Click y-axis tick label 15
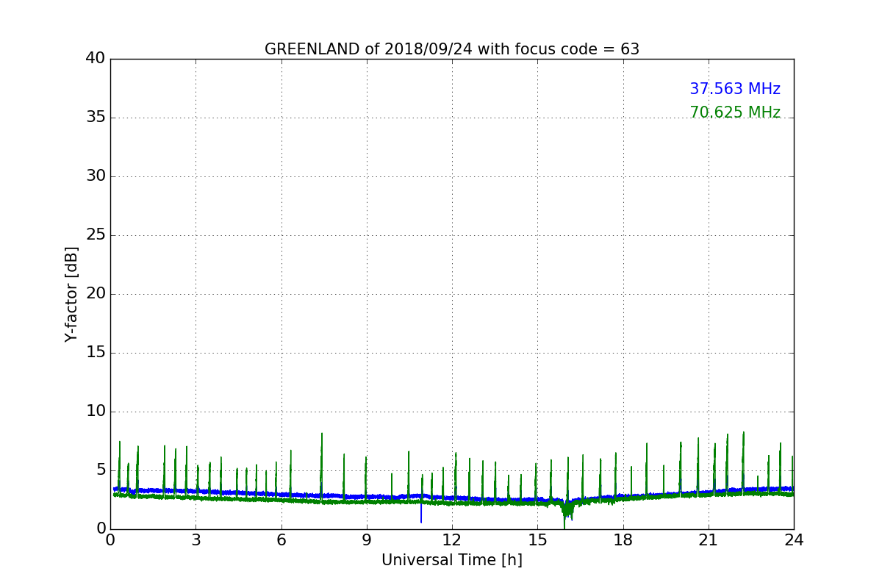Screen dimensions: 882x588 click(x=96, y=352)
